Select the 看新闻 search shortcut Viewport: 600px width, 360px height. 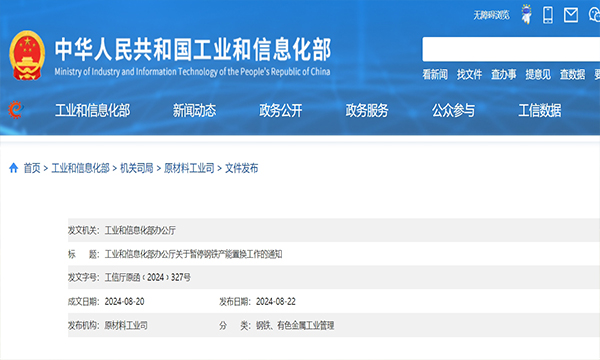click(435, 75)
